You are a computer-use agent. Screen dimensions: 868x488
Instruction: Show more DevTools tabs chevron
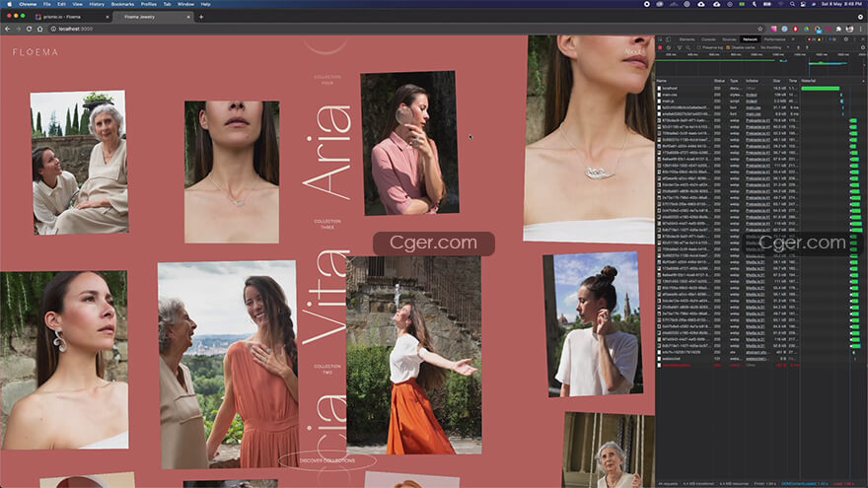tap(793, 39)
